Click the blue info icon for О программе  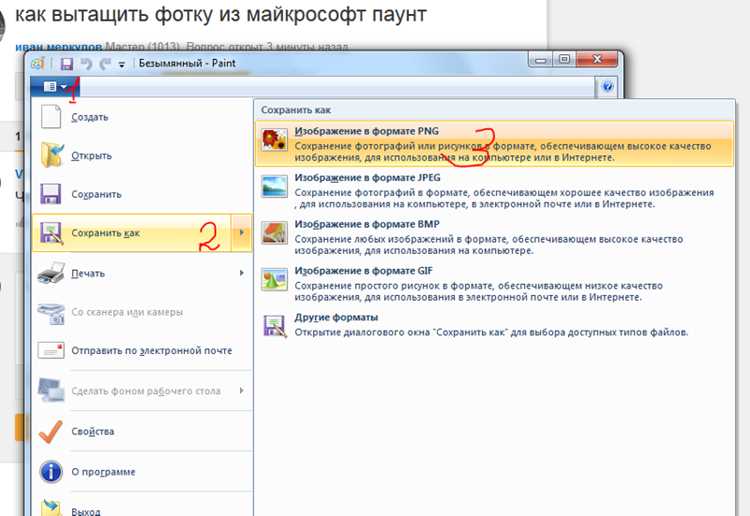pos(51,472)
